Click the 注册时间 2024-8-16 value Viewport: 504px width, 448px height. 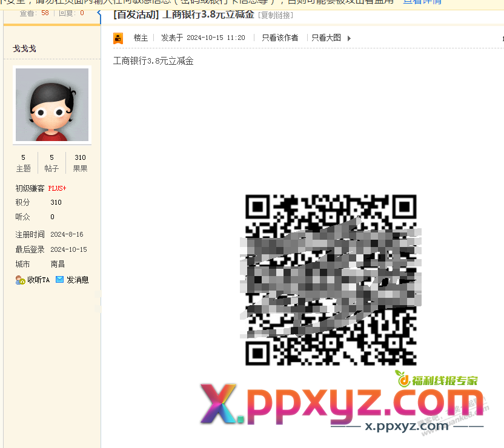[x=67, y=234]
